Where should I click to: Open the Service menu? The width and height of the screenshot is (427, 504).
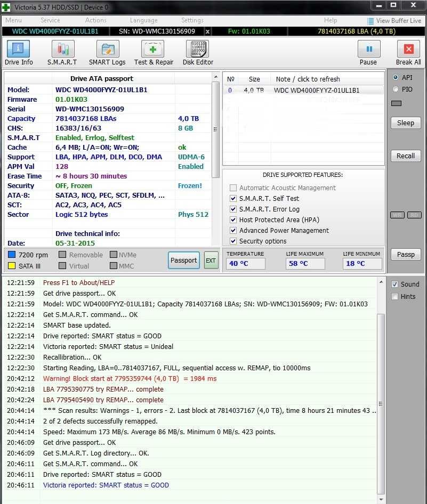click(50, 20)
